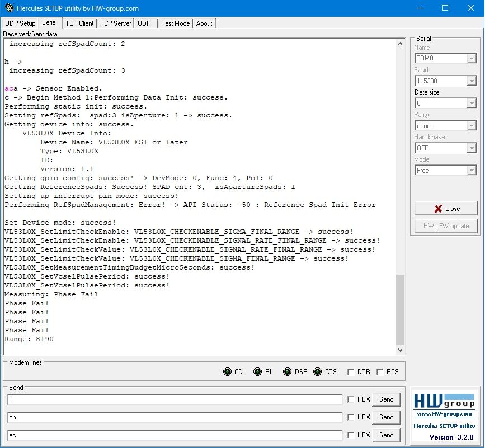Click the RI modem line indicator LED
485x448 pixels.
[258, 371]
